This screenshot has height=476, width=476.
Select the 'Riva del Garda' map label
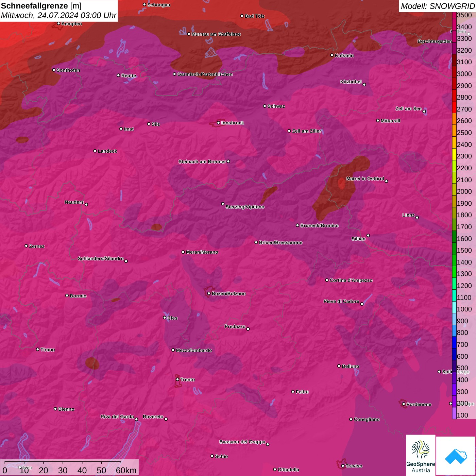[117, 417]
